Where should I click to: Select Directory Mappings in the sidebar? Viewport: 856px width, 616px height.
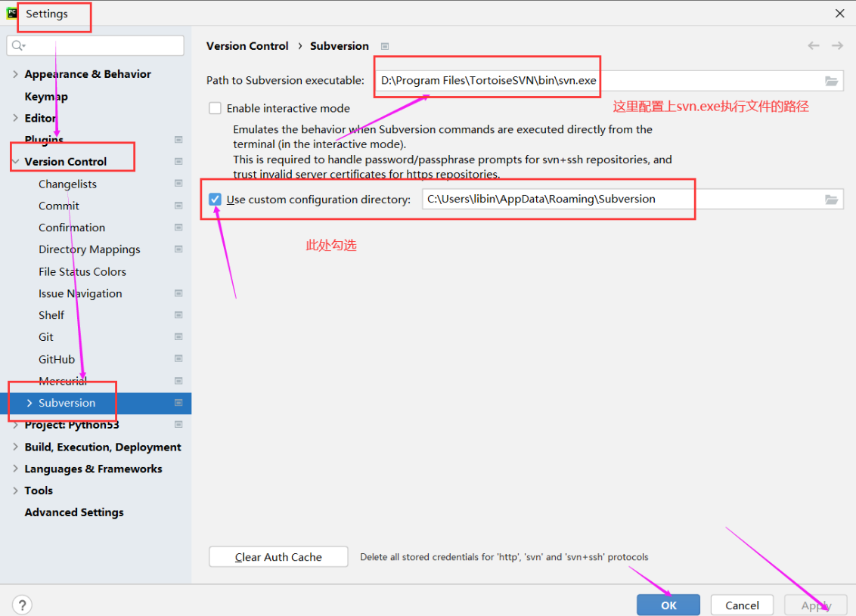coord(89,249)
